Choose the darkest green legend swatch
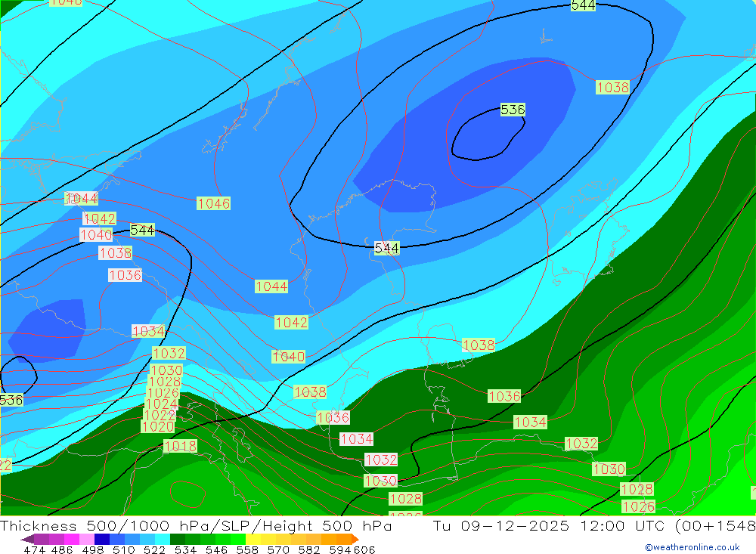This screenshot has height=554, width=756. click(178, 539)
